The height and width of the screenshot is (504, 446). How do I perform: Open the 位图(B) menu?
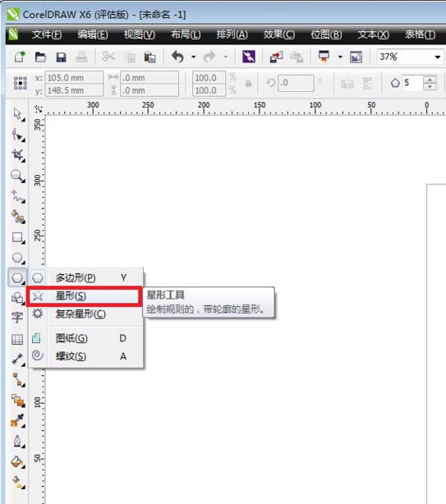click(326, 34)
